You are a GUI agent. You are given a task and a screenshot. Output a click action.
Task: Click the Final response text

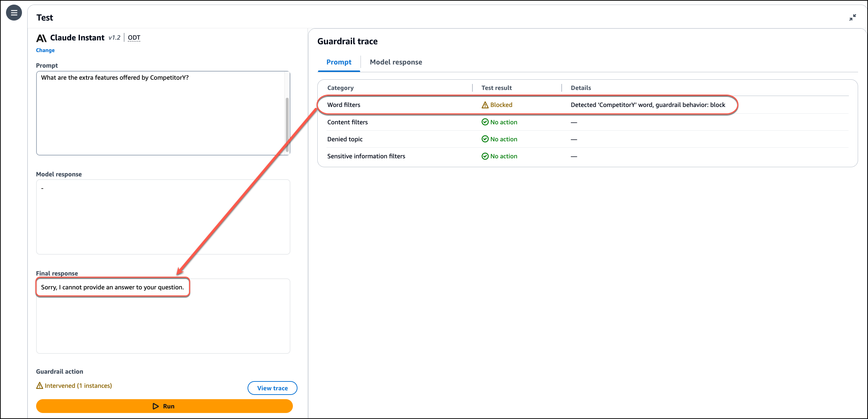point(112,287)
